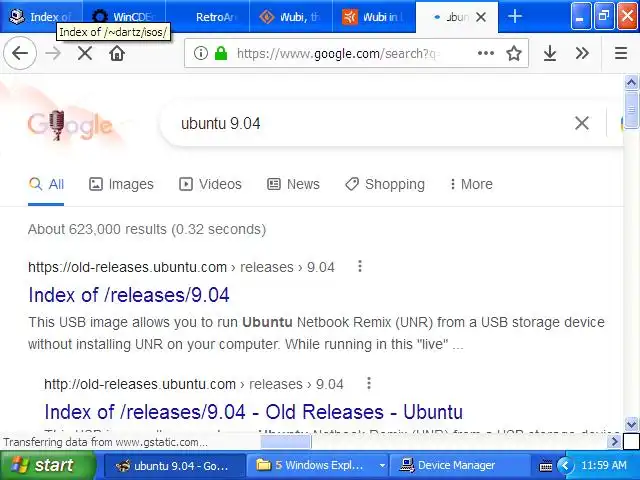Open the browser home page icon
Screen dimensions: 640x480
coord(117,53)
